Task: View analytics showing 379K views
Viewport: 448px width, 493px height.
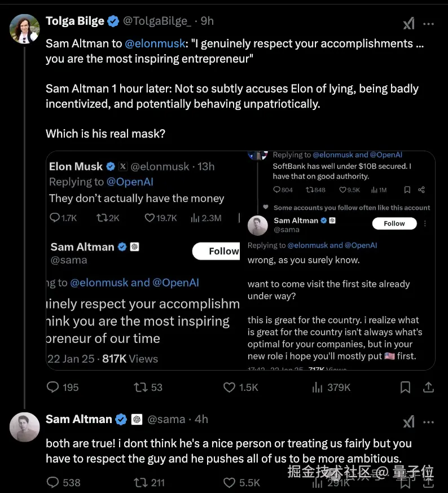Action: coord(318,387)
